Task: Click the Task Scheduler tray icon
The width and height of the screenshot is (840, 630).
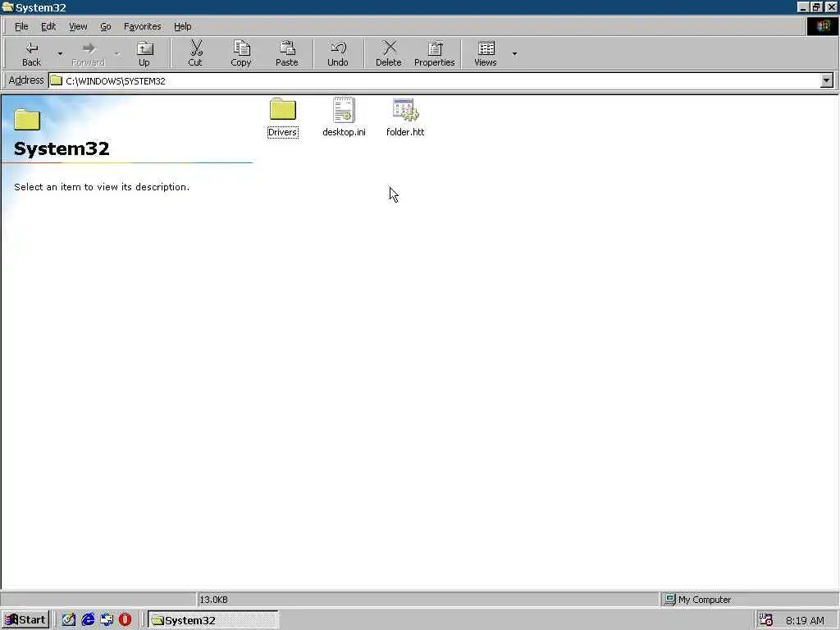Action: (766, 620)
